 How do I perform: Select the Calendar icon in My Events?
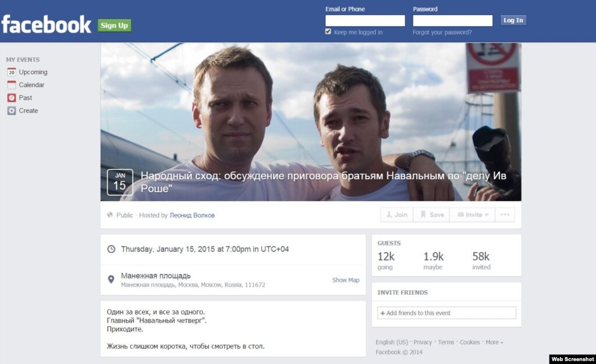[x=12, y=85]
